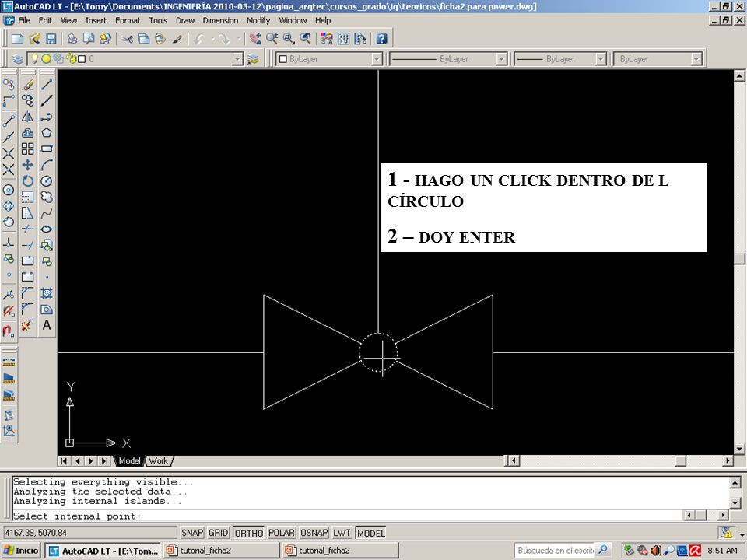747x560 pixels.
Task: Toggle MODEL space button in status bar
Action: pyautogui.click(x=370, y=533)
